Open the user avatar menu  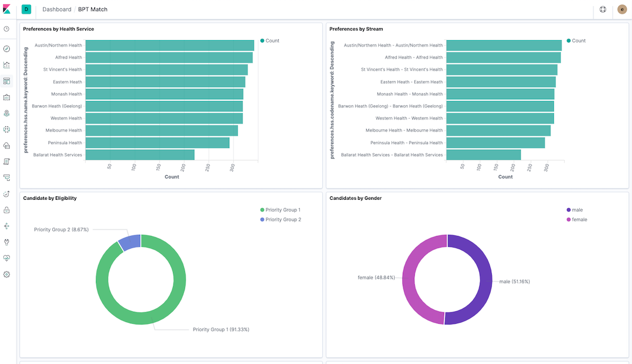click(622, 9)
